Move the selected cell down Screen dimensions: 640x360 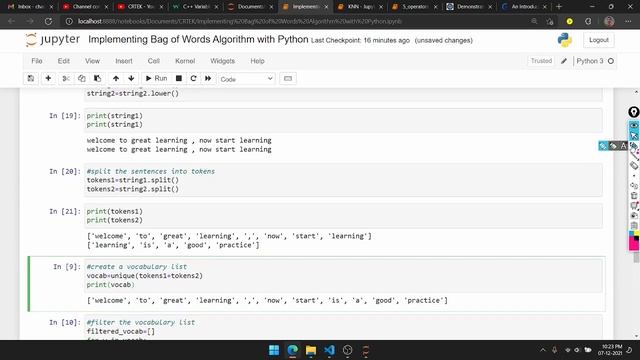(x=131, y=78)
